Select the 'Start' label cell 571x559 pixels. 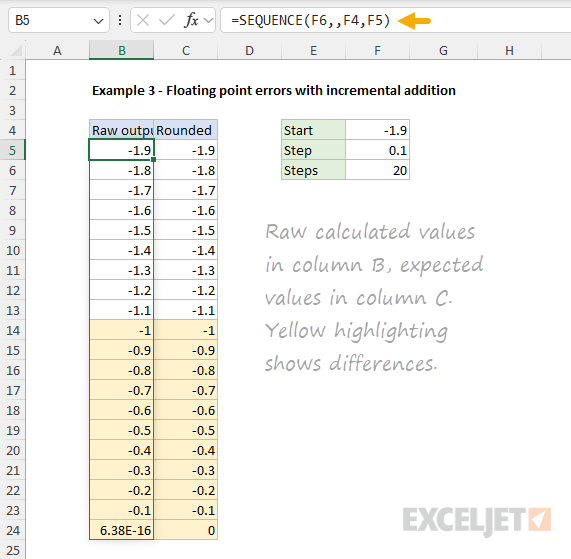(x=314, y=130)
